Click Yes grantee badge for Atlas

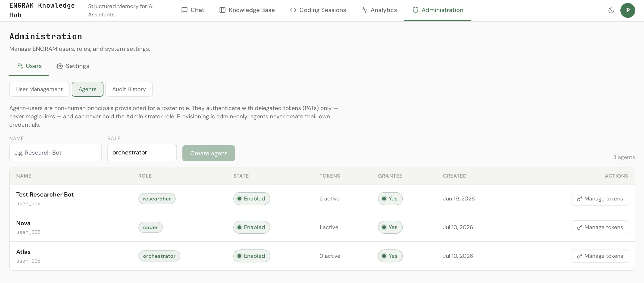tap(390, 256)
